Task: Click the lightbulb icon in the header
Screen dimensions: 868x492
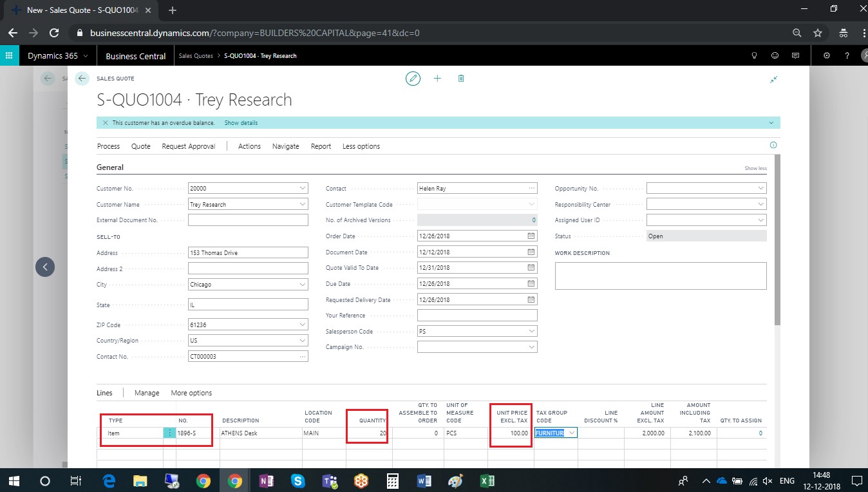Action: pyautogui.click(x=755, y=56)
